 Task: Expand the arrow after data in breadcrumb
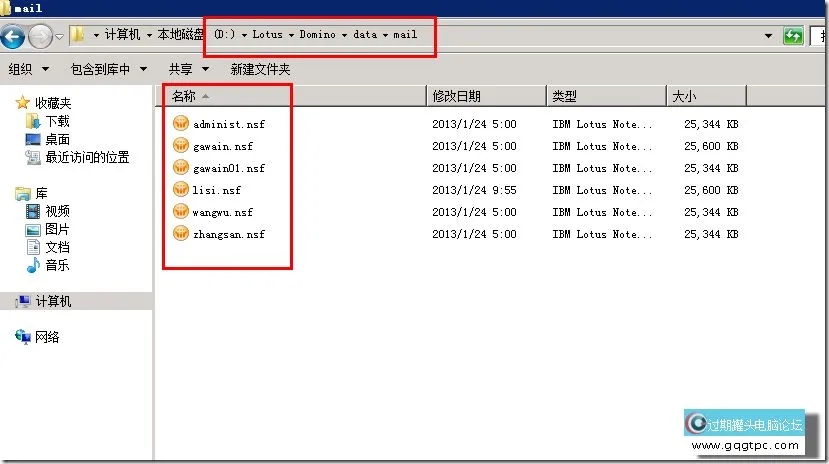click(385, 35)
